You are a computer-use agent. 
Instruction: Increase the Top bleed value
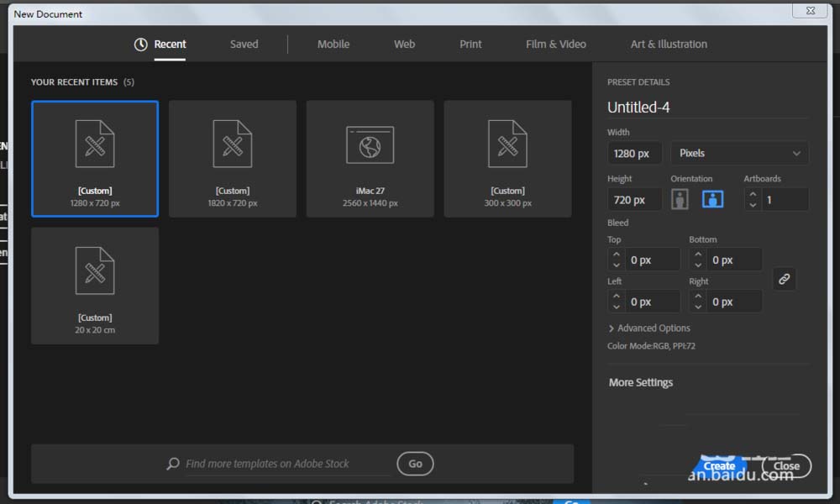[x=616, y=255]
